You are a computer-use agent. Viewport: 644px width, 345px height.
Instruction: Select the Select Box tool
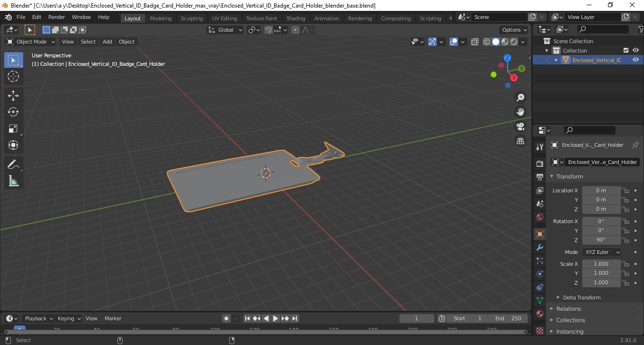[x=13, y=60]
